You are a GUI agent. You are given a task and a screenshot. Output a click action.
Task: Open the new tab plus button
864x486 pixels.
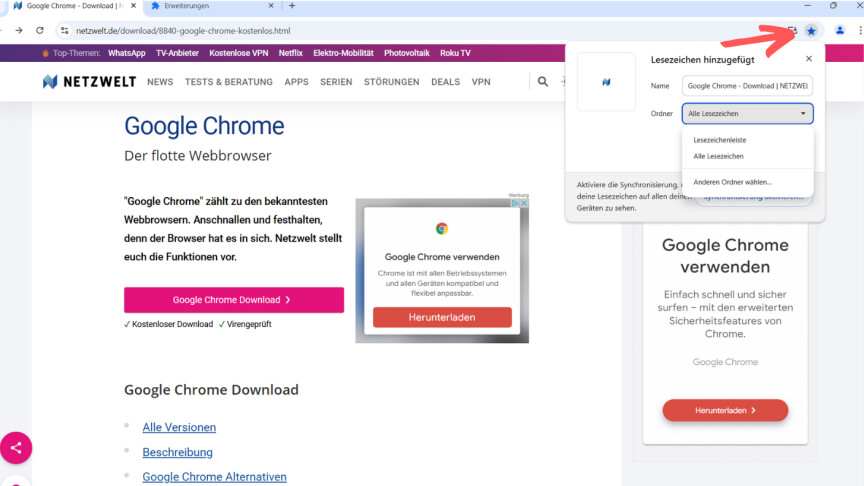tap(292, 6)
